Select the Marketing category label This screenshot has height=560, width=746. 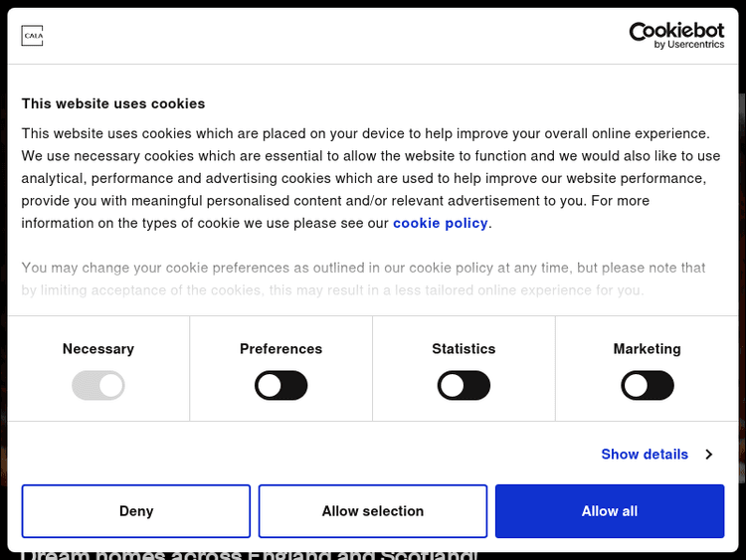(x=648, y=349)
